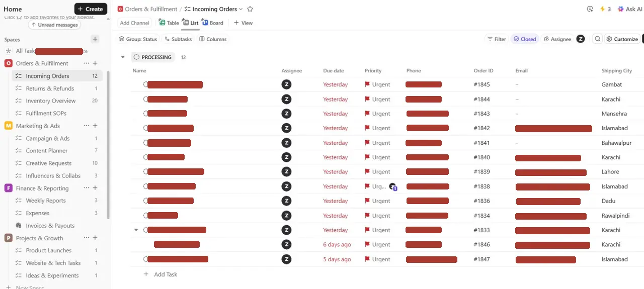The width and height of the screenshot is (644, 289).
Task: Switch to the Board view tab
Action: pos(212,23)
